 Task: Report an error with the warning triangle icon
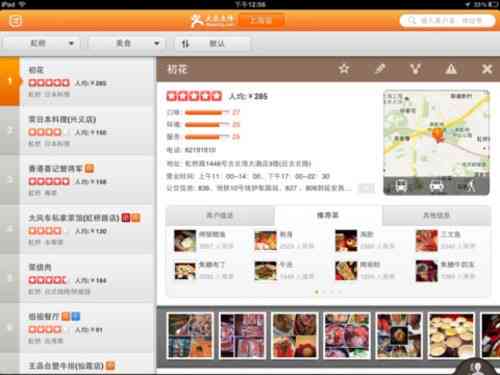(x=451, y=69)
